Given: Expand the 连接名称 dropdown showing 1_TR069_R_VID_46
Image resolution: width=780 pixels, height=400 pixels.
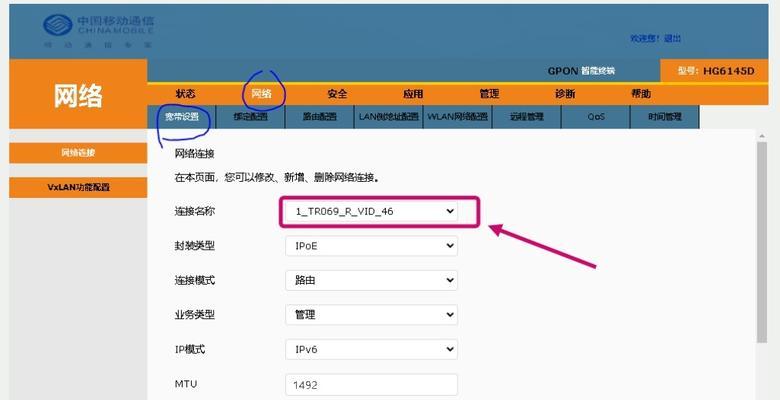Looking at the screenshot, I should (x=372, y=211).
